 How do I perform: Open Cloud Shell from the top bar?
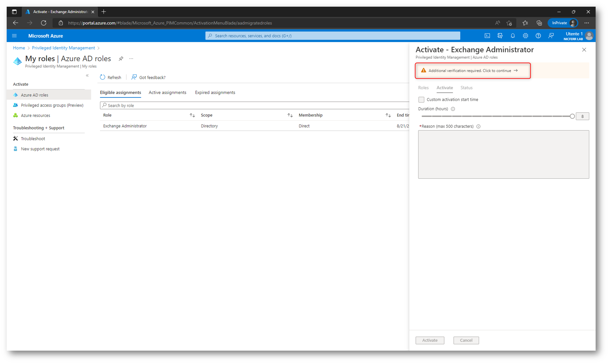click(x=487, y=36)
